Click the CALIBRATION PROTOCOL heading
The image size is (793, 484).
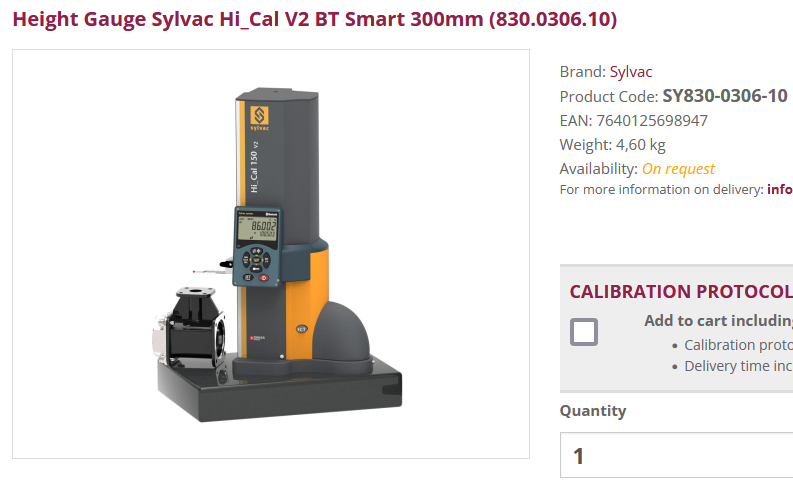coord(681,291)
